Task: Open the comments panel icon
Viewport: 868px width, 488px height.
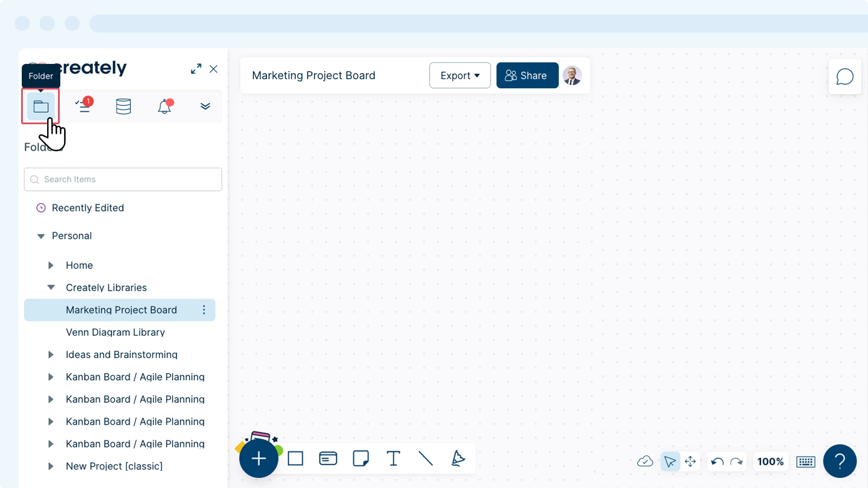Action: click(x=845, y=76)
